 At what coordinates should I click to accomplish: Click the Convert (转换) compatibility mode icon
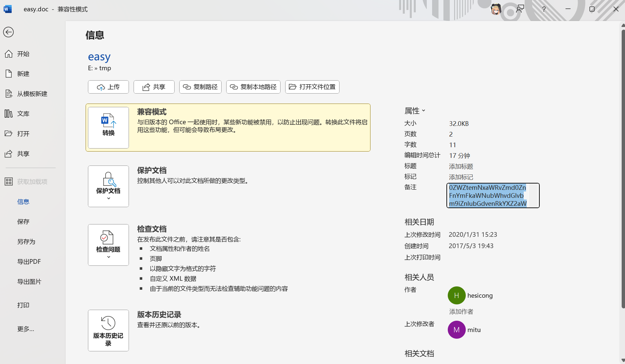point(108,127)
